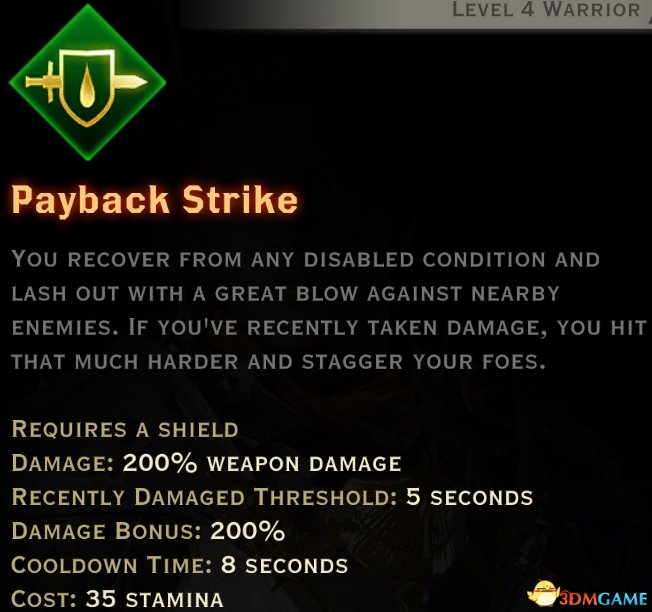Click the sword hilt on the ability icon

pos(43,81)
